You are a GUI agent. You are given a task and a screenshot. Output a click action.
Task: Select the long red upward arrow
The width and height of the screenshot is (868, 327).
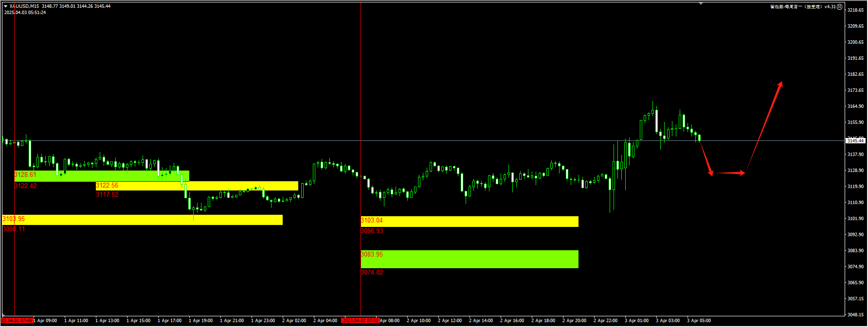click(765, 125)
